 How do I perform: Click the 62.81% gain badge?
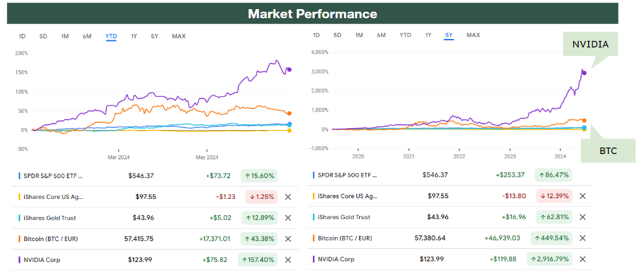553,217
